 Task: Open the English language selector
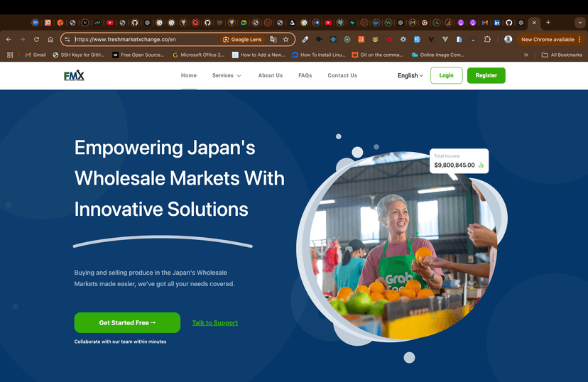pos(410,75)
